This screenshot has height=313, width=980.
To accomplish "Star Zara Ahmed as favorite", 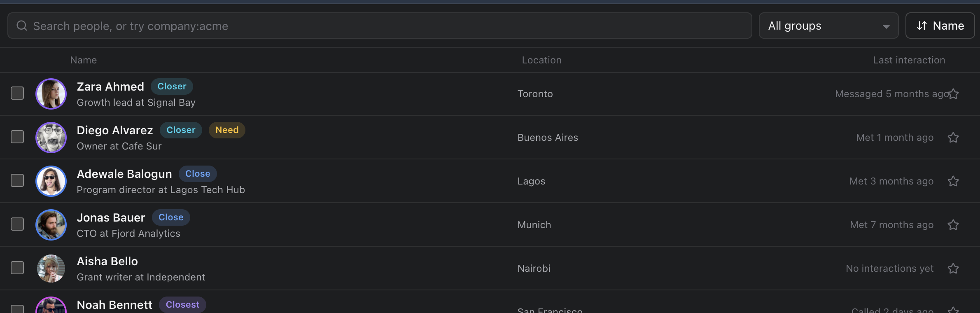I will click(x=953, y=94).
